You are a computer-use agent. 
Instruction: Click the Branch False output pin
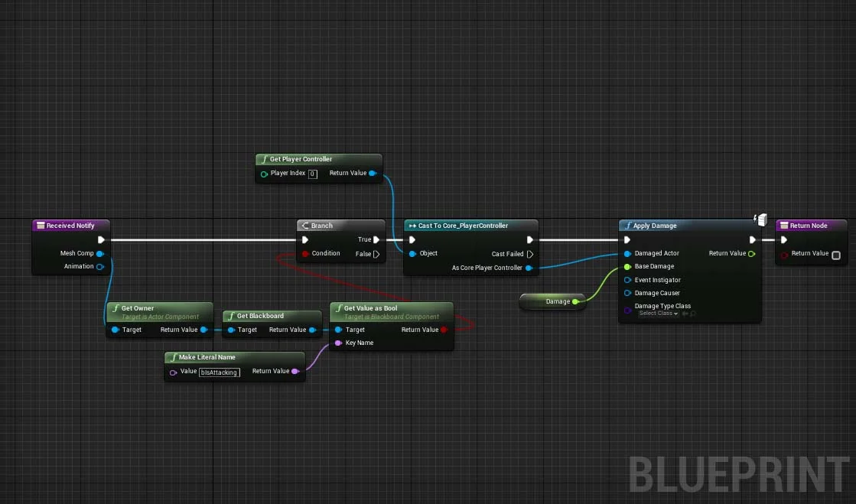pos(376,254)
